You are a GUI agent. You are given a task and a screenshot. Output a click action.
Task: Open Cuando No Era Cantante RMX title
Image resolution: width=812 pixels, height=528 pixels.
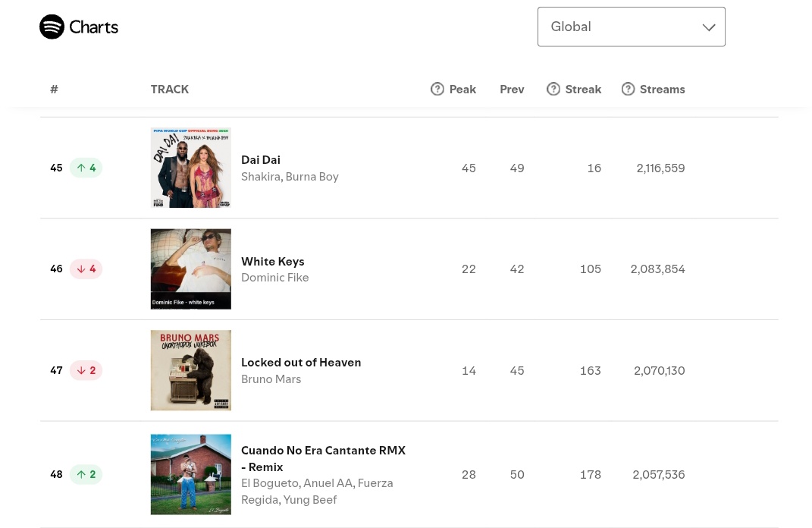tap(323, 458)
